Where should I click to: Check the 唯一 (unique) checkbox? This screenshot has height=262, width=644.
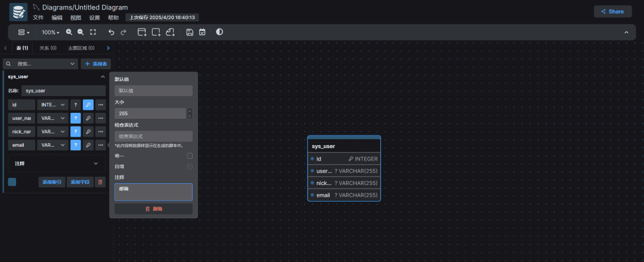click(190, 156)
